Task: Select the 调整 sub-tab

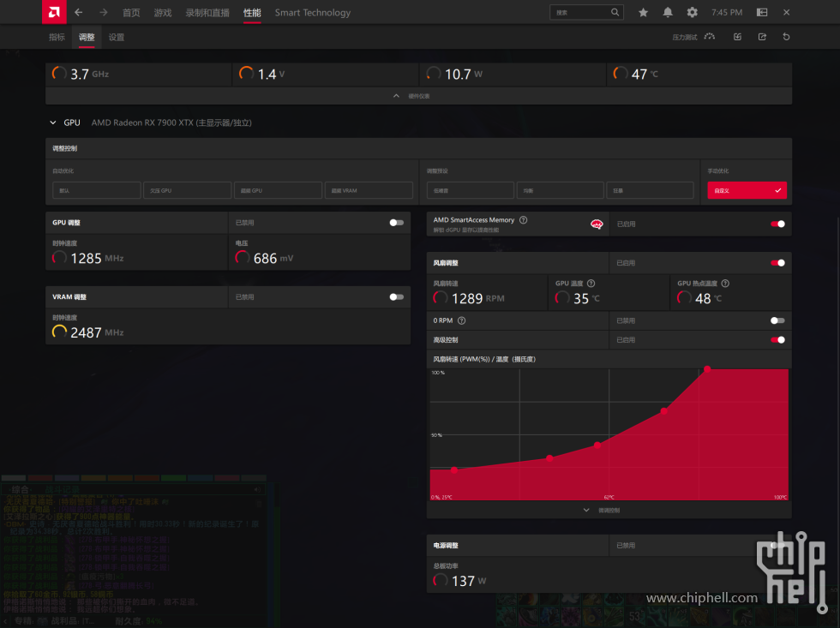Action: 87,37
